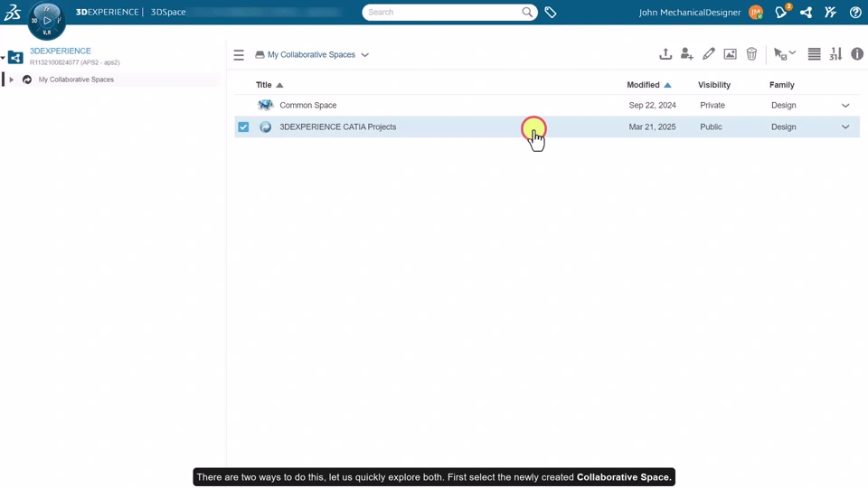
Task: Click the pencil edit toolbar icon
Action: [x=709, y=53]
